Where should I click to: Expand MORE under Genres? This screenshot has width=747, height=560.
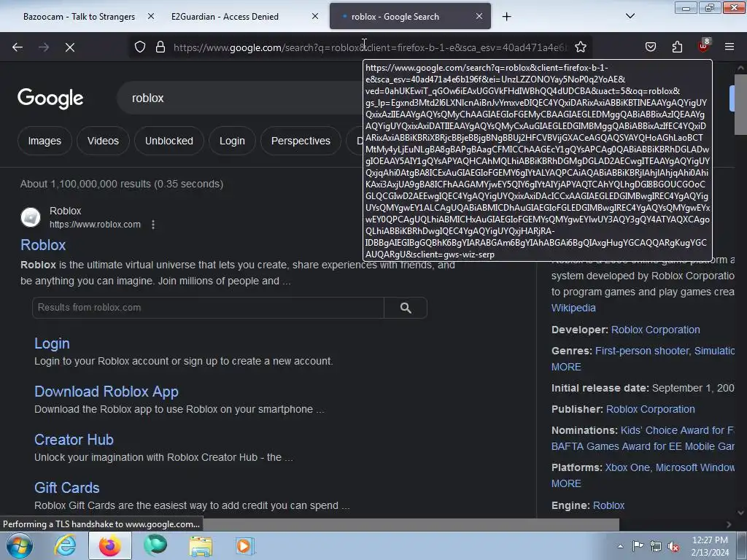566,367
